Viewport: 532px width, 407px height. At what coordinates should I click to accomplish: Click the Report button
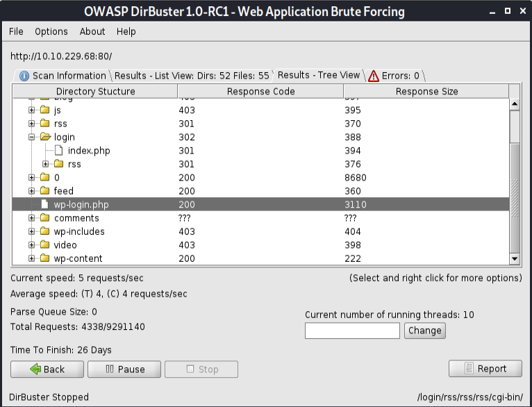pyautogui.click(x=485, y=369)
